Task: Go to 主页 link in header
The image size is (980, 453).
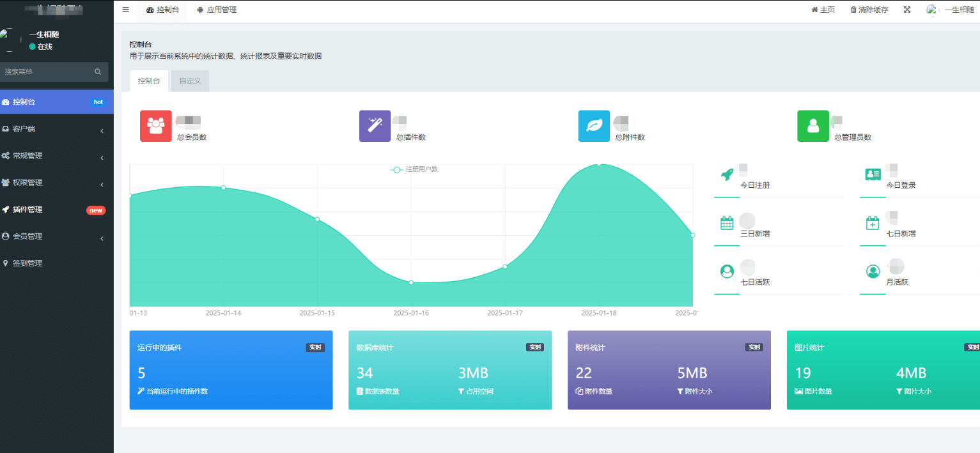Action: point(823,10)
